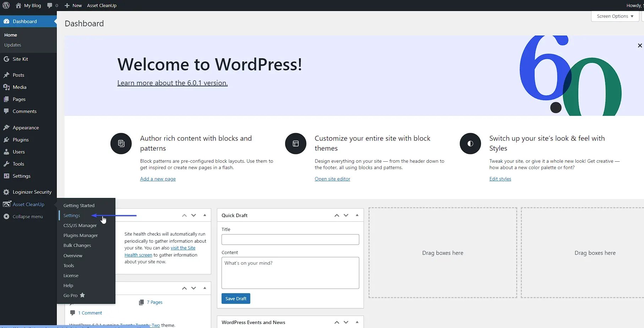The height and width of the screenshot is (328, 644).
Task: Open Getting Started in Asset CleanUp submenu
Action: [x=79, y=205]
